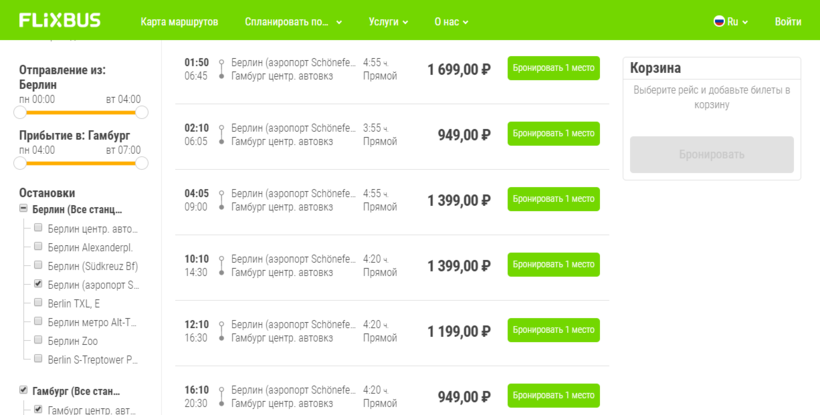Check Берлин Alexanderpl. stop checkbox
This screenshot has height=415, width=820.
(38, 246)
